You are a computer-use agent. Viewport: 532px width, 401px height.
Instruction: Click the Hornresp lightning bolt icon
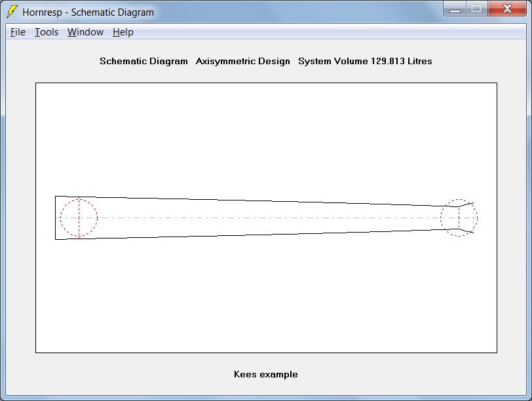click(12, 12)
